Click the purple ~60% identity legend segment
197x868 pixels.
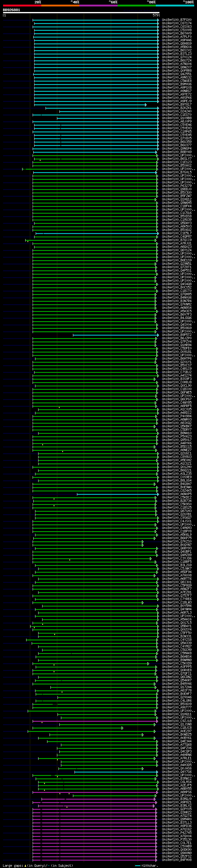click(99, 6)
